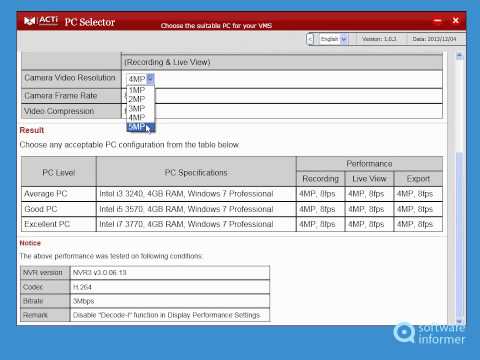Click the ACTi logo in title bar
This screenshot has width=480, height=360.
click(x=41, y=21)
